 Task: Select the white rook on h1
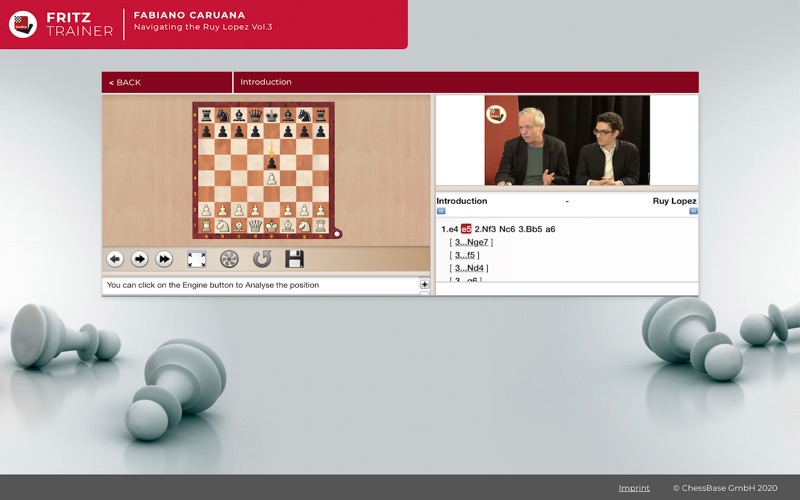click(x=320, y=225)
